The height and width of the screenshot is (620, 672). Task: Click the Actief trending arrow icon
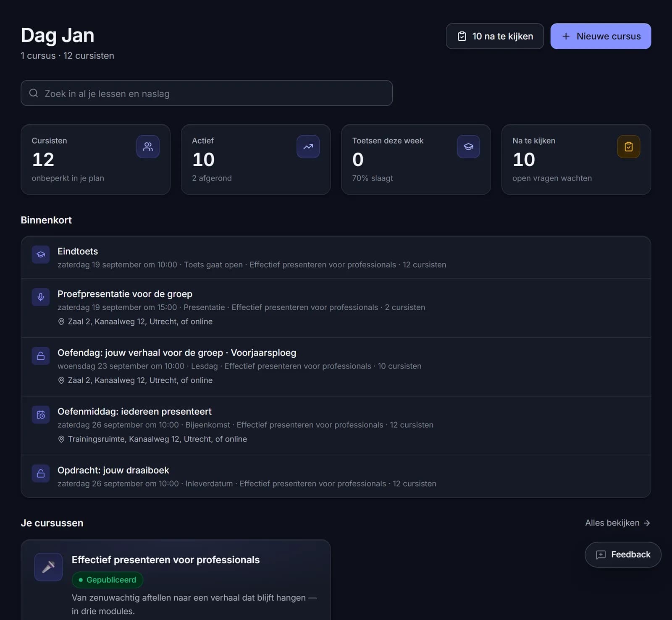pos(308,146)
